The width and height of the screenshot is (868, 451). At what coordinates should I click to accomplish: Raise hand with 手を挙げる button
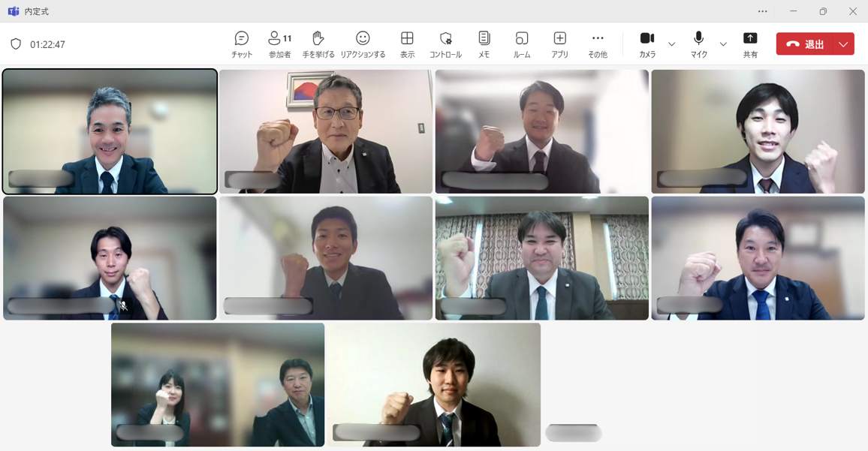pos(318,44)
